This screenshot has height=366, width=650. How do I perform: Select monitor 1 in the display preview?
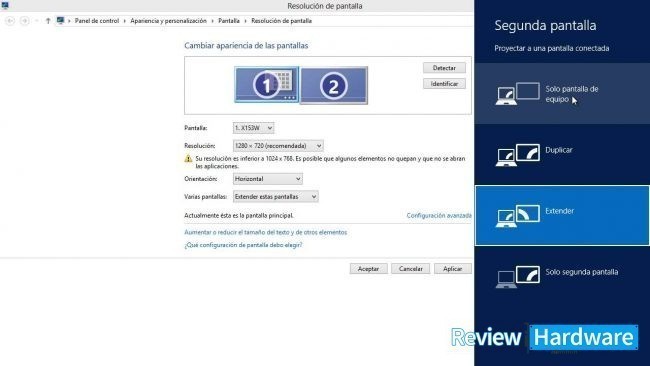coord(266,85)
